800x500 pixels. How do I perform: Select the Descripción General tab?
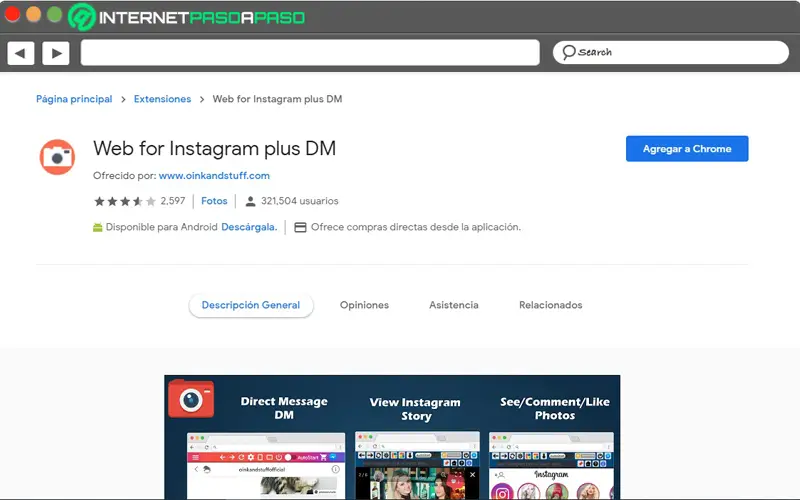pos(251,305)
